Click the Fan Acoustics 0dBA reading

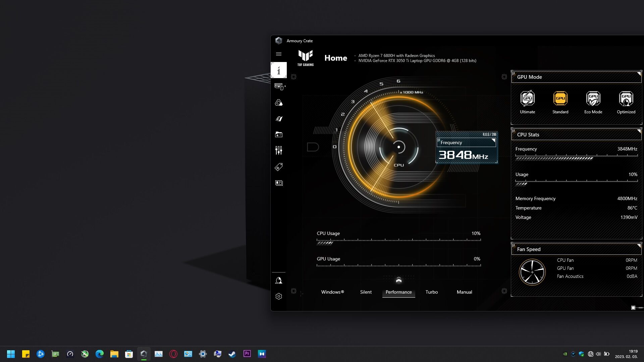point(632,276)
